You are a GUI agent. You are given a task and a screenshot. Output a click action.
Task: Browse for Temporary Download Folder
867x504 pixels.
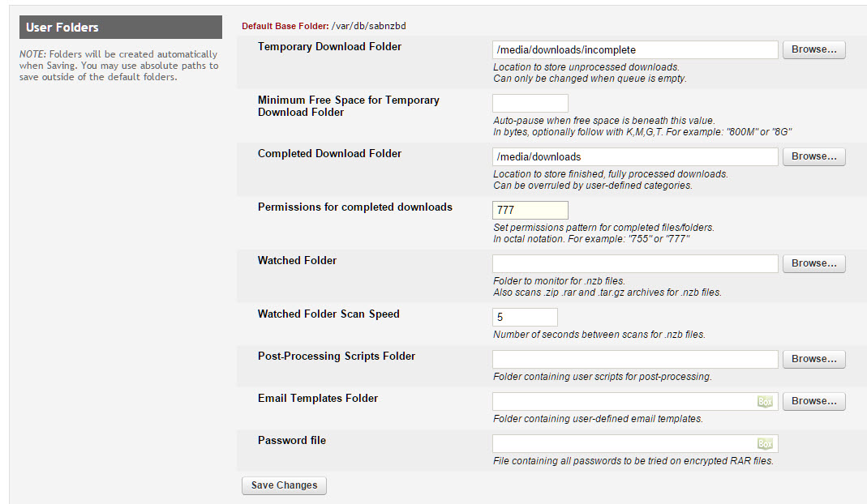point(814,49)
